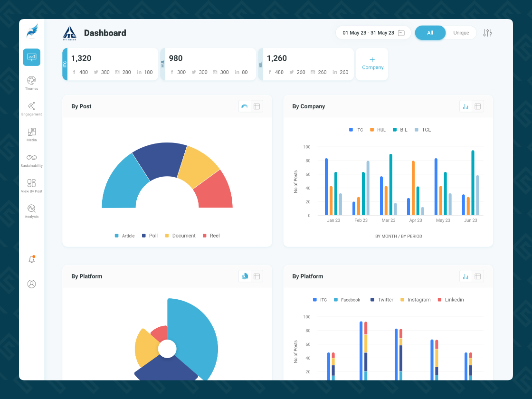Viewport: 532px width, 399px height.
Task: Open the ITC 1,320 summary card
Action: (x=110, y=64)
